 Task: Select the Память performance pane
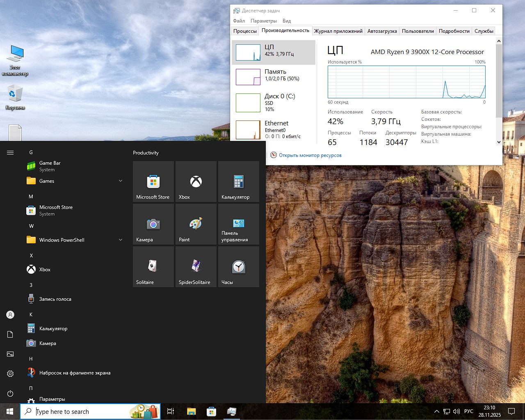[274, 76]
